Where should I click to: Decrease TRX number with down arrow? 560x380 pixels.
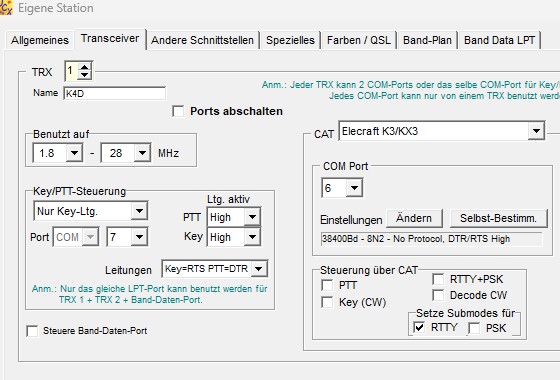tap(85, 74)
